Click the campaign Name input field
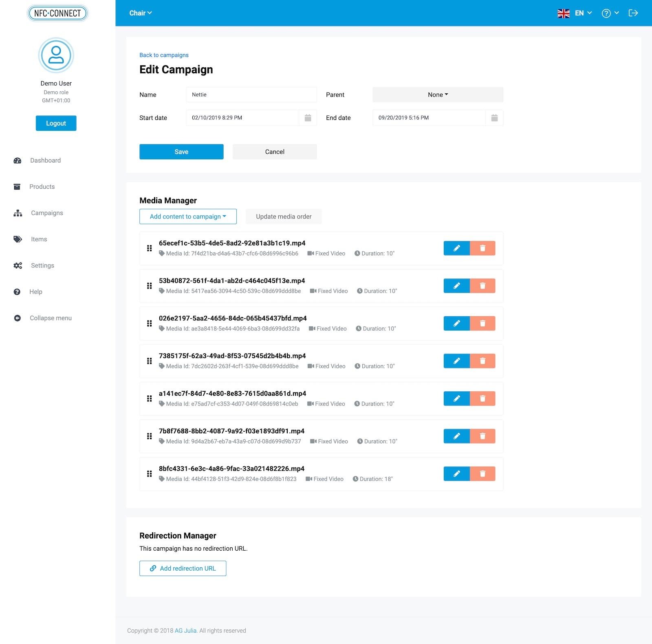Screen dimensions: 652x644 [251, 95]
